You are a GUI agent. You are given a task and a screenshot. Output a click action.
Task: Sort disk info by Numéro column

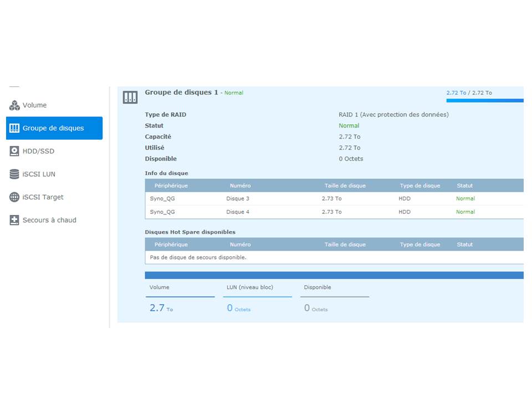240,186
